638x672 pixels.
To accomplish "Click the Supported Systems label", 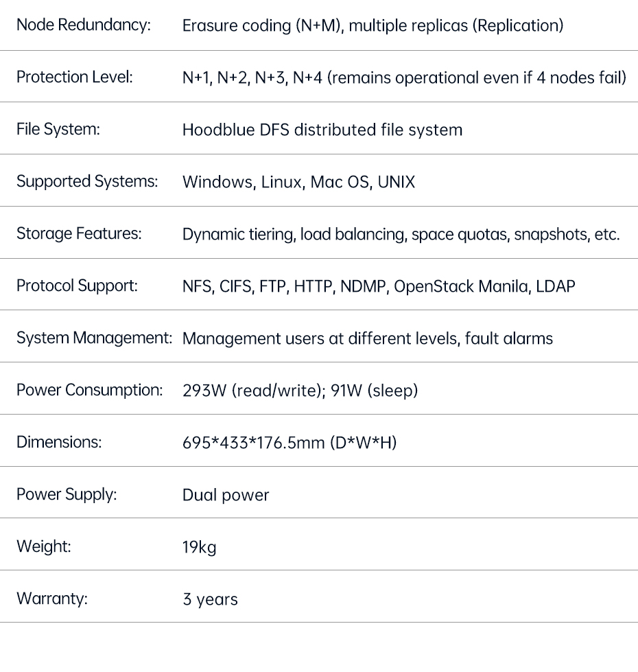I will tap(87, 182).
